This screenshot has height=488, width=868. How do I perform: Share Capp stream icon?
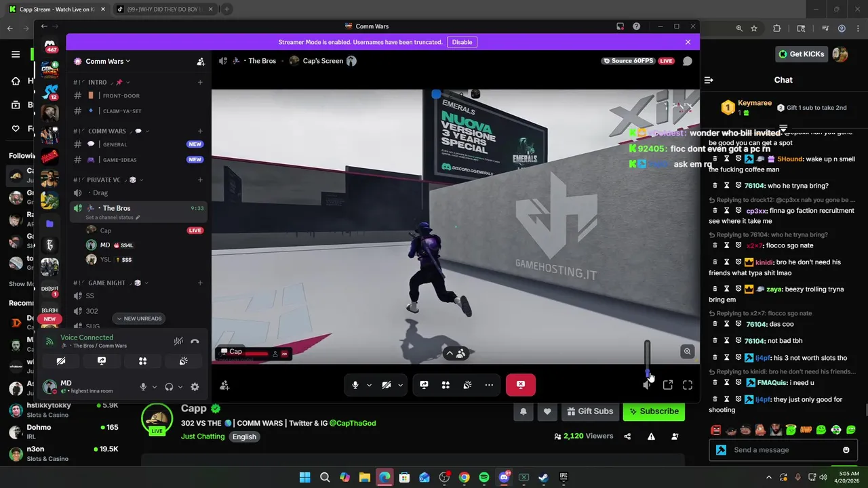click(x=627, y=436)
